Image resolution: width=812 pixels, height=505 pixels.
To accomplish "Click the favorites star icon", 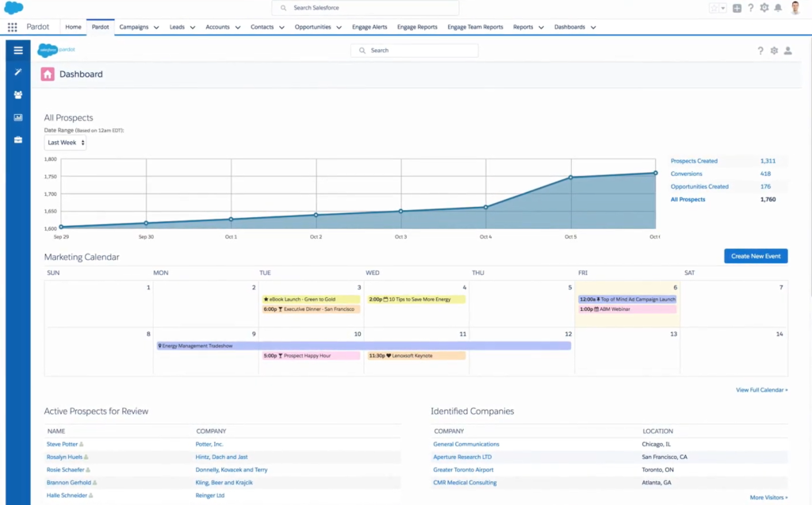I will point(714,8).
